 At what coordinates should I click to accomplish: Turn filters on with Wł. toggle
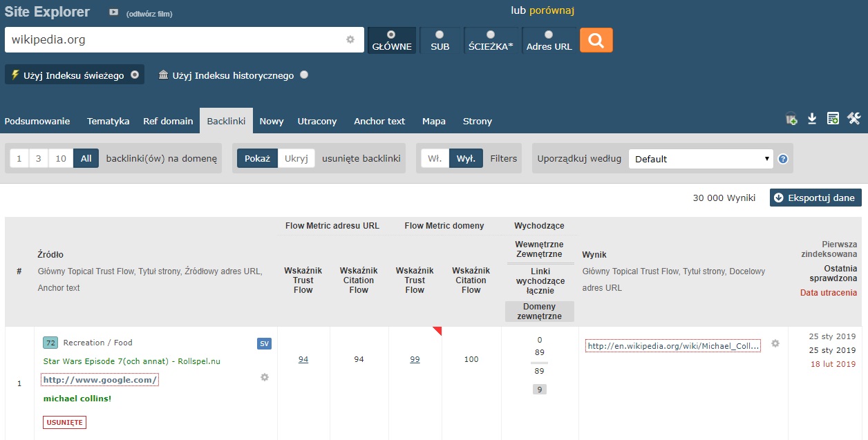tap(435, 158)
